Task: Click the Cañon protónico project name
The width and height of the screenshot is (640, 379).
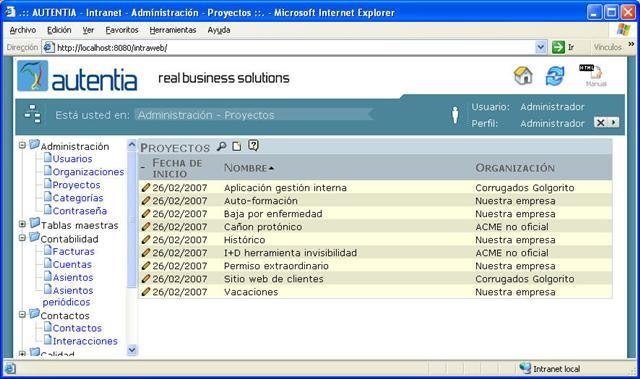Action: [263, 227]
